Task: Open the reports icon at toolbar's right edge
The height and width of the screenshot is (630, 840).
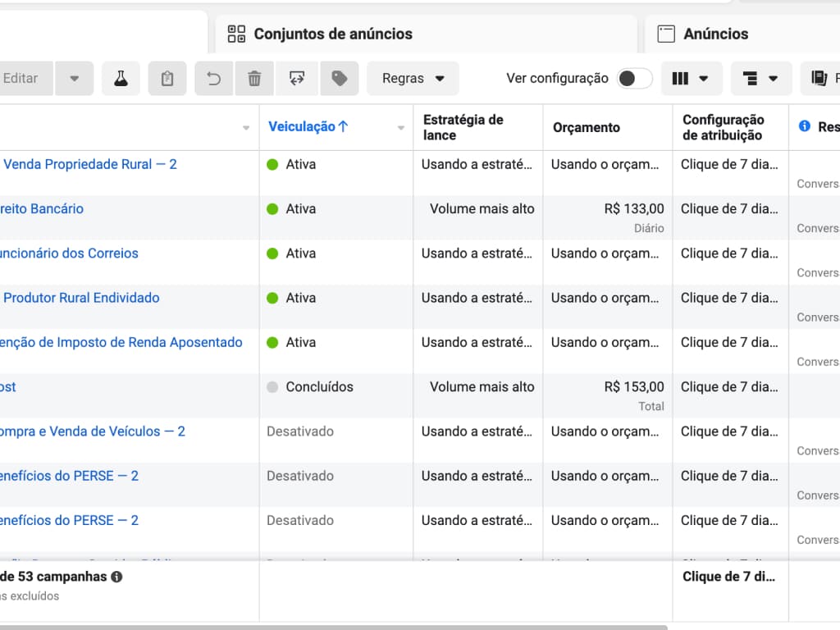Action: [x=819, y=79]
